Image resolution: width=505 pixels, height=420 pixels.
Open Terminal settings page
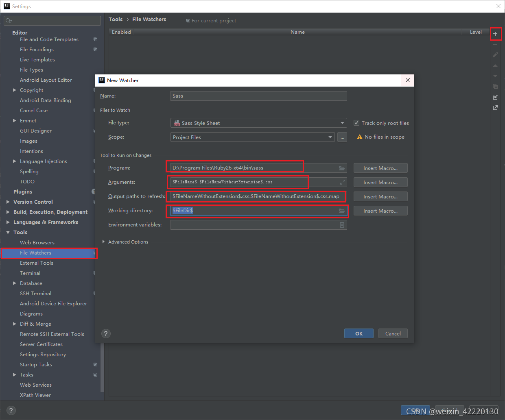click(30, 273)
